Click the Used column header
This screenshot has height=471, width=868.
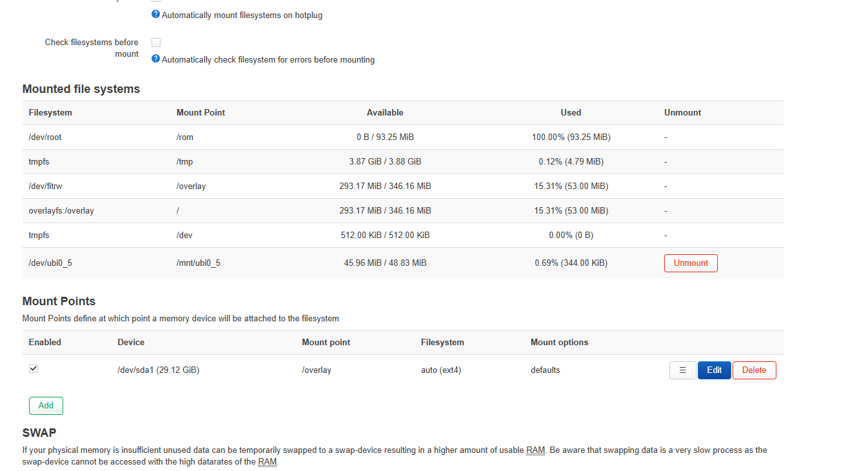tap(571, 113)
